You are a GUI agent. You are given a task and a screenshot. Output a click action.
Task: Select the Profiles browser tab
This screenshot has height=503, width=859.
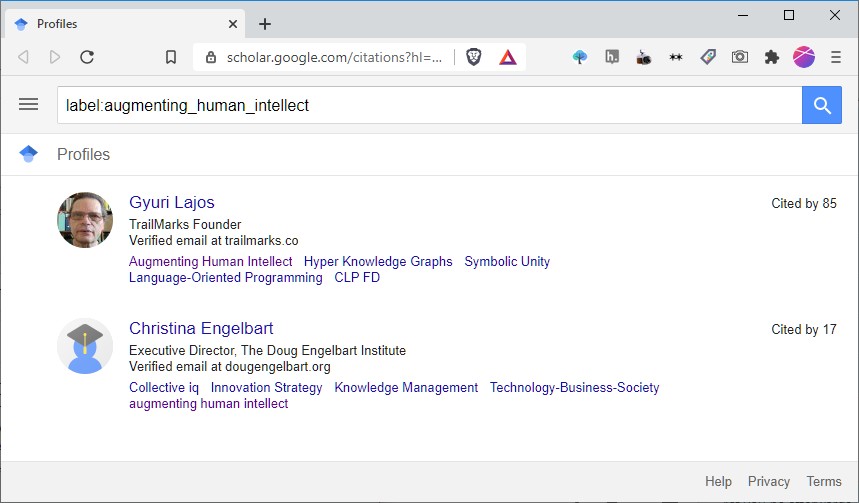125,24
